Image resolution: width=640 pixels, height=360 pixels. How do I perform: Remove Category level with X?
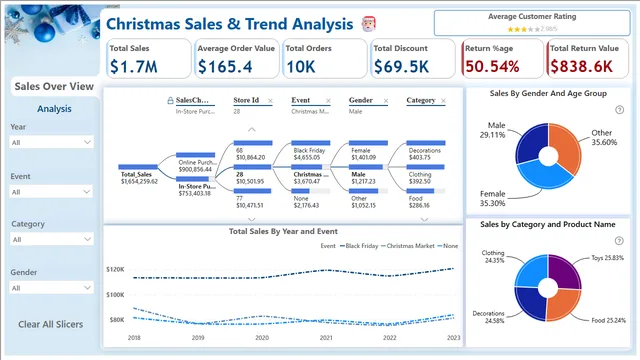443,101
